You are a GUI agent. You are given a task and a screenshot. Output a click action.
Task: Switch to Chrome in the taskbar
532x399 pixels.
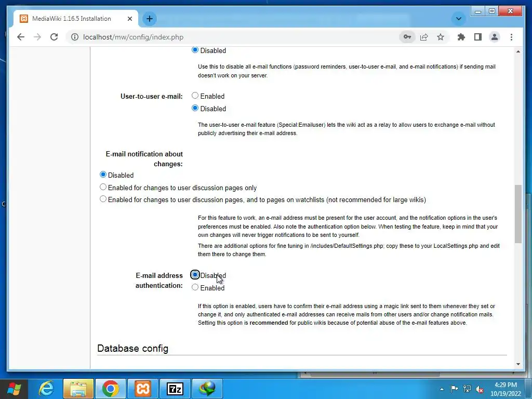(x=111, y=389)
